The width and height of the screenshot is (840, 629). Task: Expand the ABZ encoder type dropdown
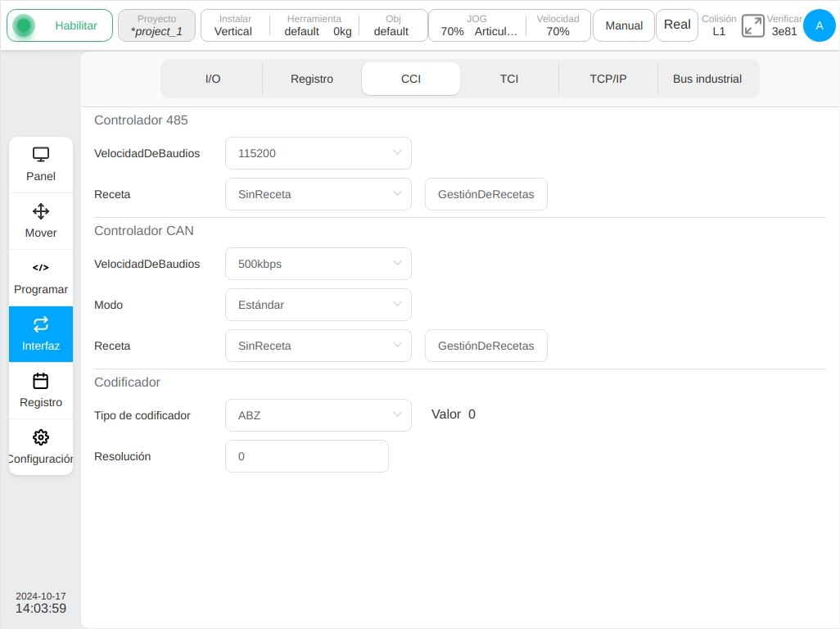tap(318, 415)
